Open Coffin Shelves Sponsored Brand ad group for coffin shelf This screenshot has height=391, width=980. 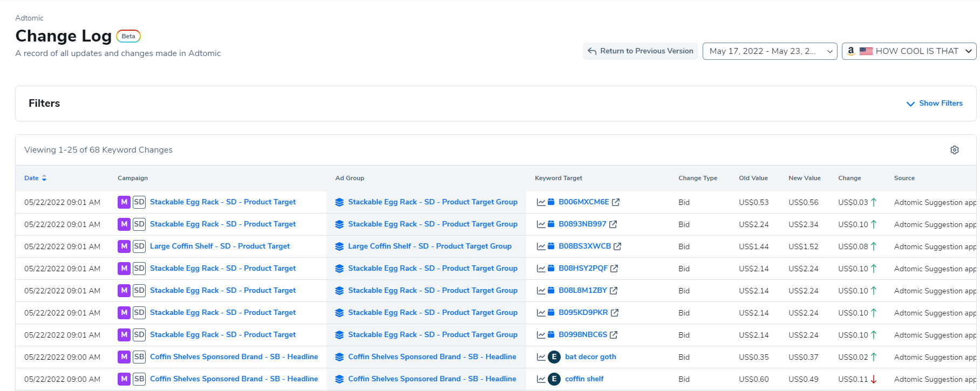tap(432, 379)
